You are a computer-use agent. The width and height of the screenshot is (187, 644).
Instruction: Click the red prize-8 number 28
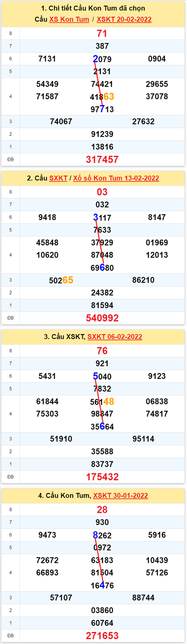click(x=102, y=509)
